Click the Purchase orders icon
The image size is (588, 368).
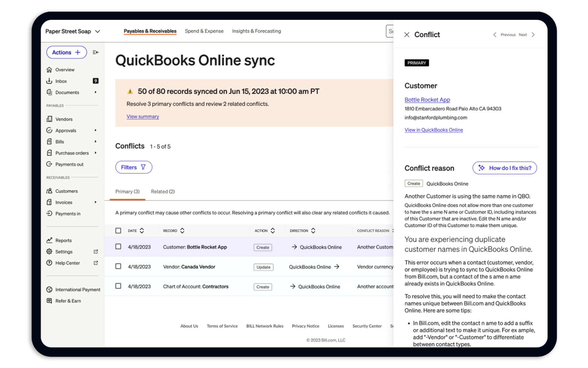(49, 153)
